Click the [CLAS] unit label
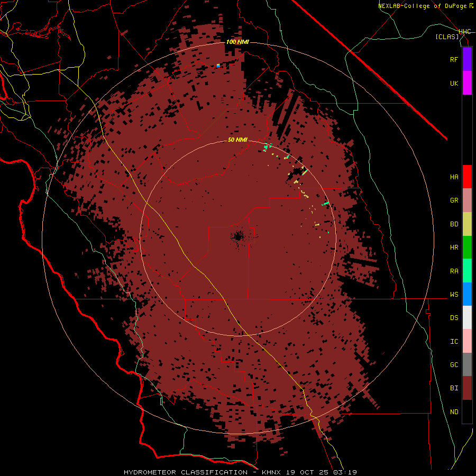 447,36
